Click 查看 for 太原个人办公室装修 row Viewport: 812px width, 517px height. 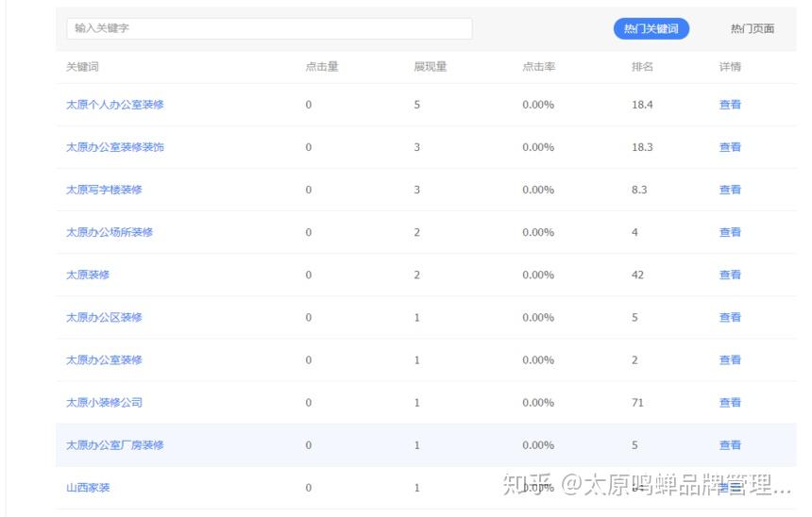click(730, 105)
